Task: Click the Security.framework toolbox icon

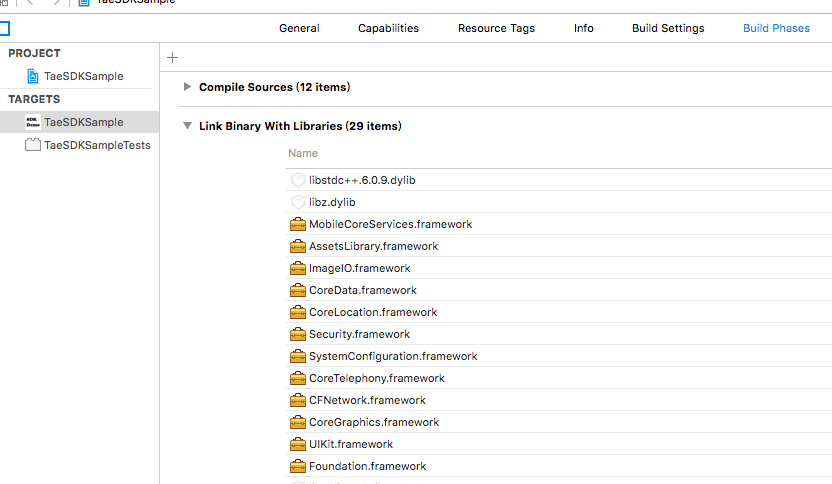Action: coord(298,334)
